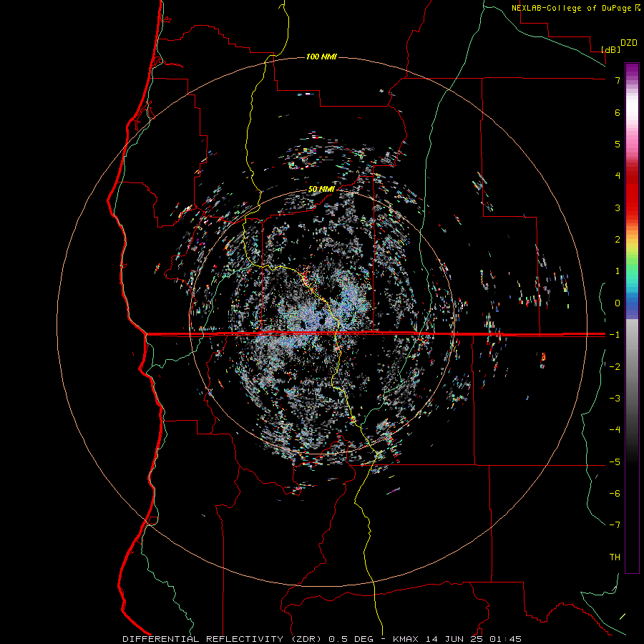Click the NEXLAB-College of DuPage title text

pos(571,8)
